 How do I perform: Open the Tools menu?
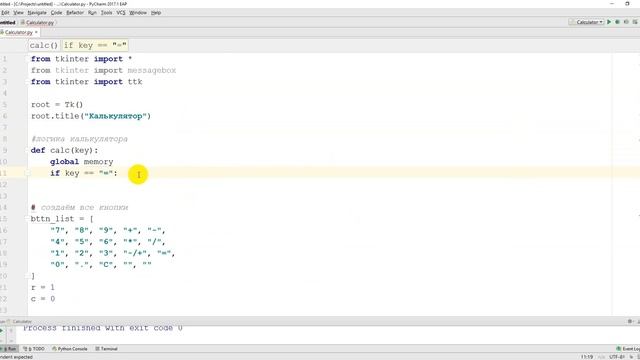[x=106, y=13]
